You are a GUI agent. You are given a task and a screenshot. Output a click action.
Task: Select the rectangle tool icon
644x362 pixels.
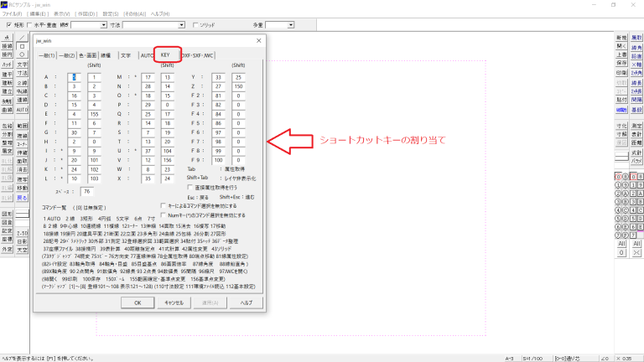23,46
